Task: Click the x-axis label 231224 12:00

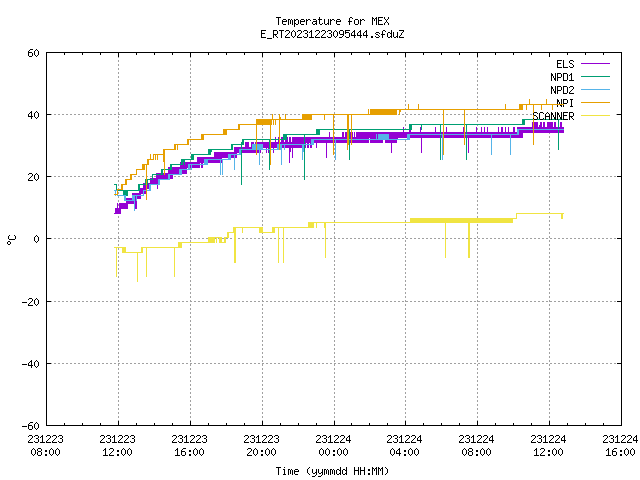Action: tap(548, 446)
